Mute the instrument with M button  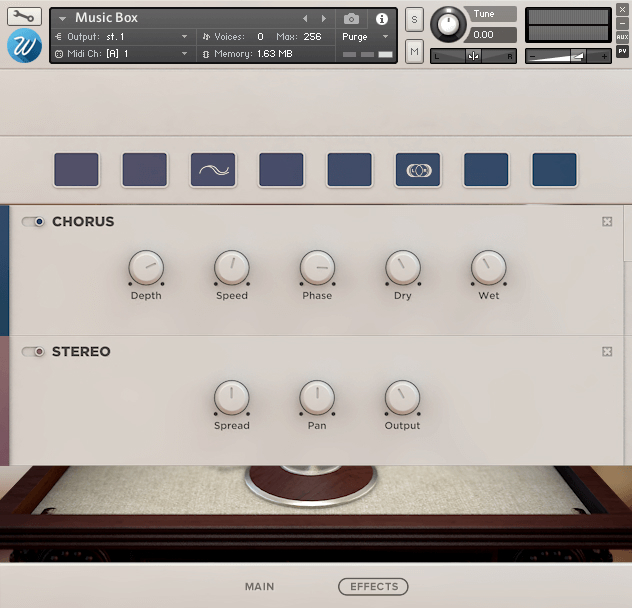(x=414, y=51)
